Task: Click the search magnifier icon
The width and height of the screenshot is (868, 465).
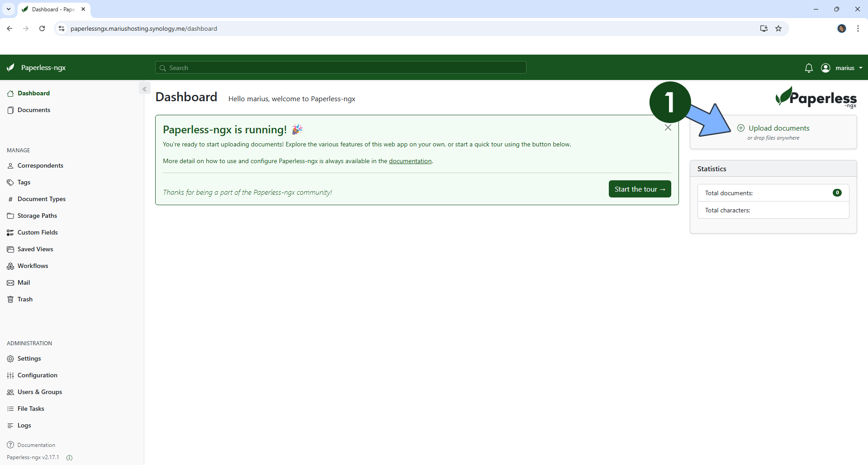Action: (x=163, y=68)
